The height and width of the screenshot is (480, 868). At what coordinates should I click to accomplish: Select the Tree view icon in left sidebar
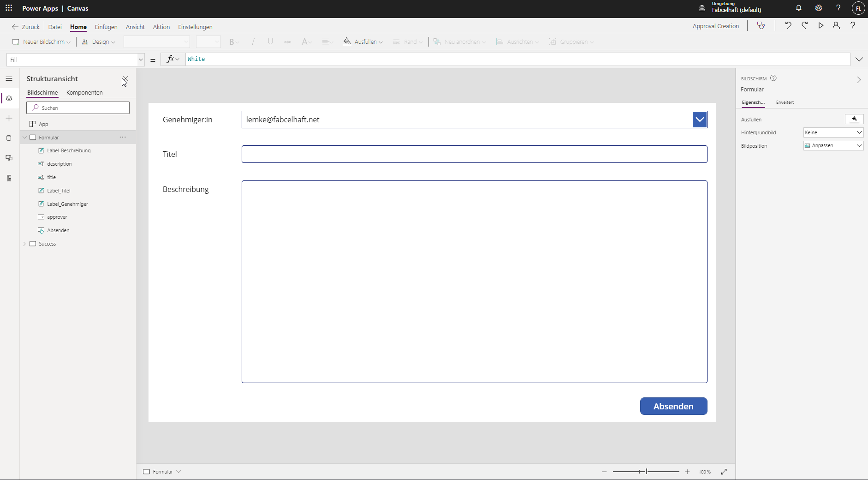(9, 98)
